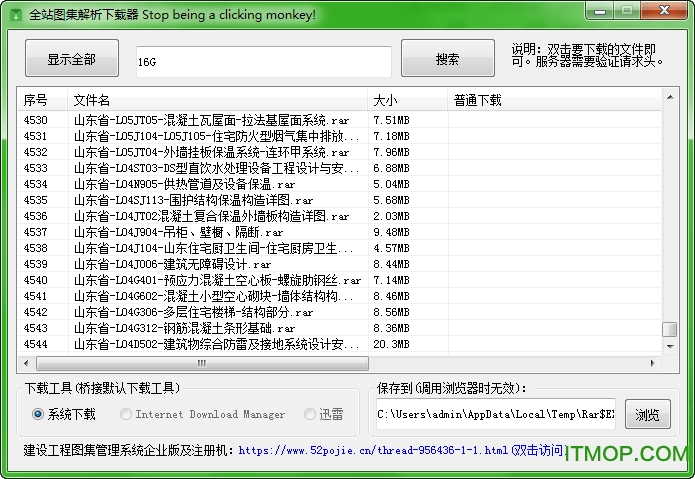Click the file list scroll-down arrow
This screenshot has height=479, width=695.
pyautogui.click(x=669, y=343)
